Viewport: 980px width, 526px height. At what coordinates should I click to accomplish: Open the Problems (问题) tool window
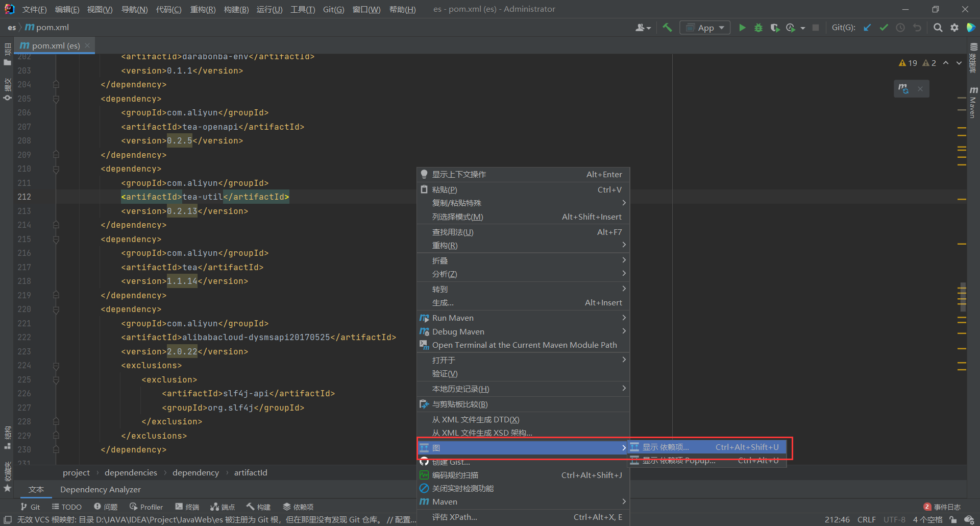tap(106, 507)
